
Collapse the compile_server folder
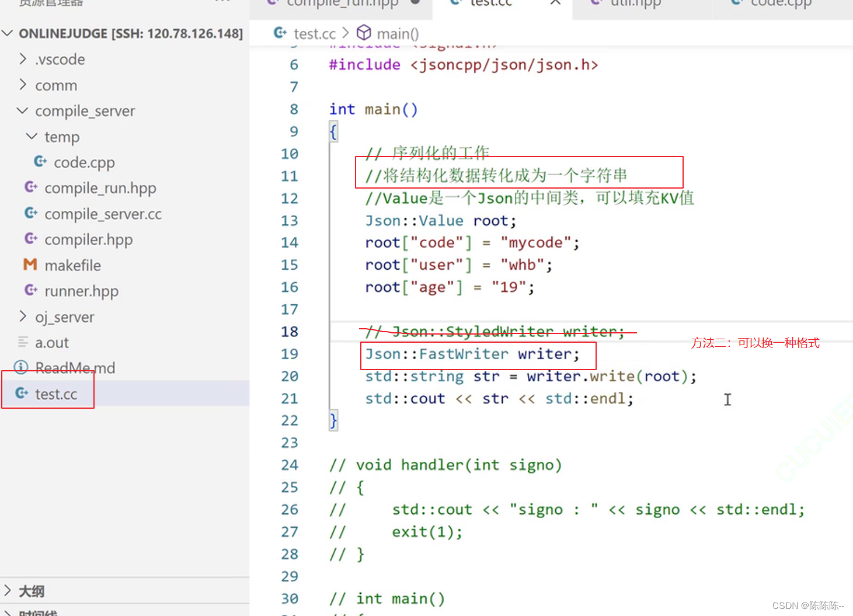(x=23, y=110)
